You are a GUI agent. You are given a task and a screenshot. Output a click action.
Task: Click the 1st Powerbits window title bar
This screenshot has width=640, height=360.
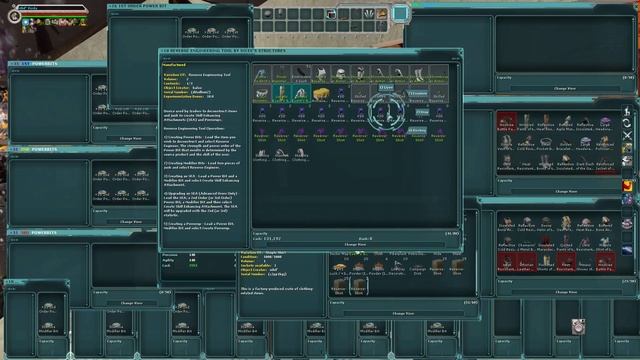point(57,64)
